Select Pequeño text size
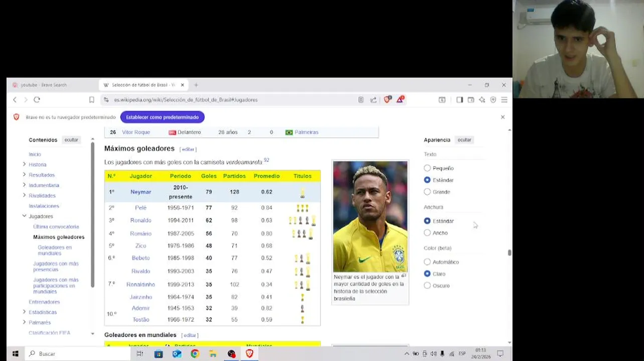The width and height of the screenshot is (644, 361). [427, 168]
